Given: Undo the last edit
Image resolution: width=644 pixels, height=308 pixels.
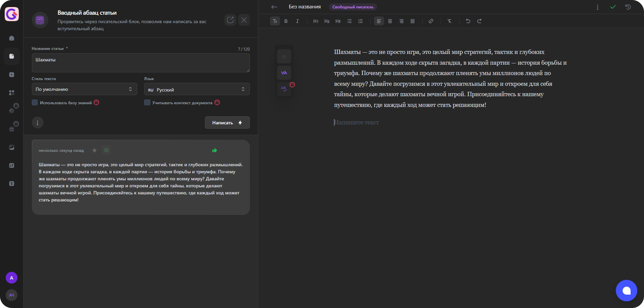Looking at the screenshot, I should (468, 21).
